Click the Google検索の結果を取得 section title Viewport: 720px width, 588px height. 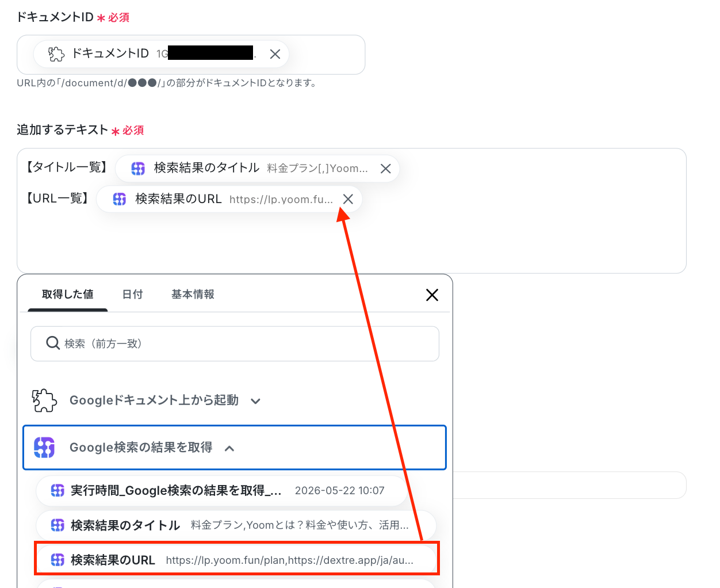click(141, 448)
